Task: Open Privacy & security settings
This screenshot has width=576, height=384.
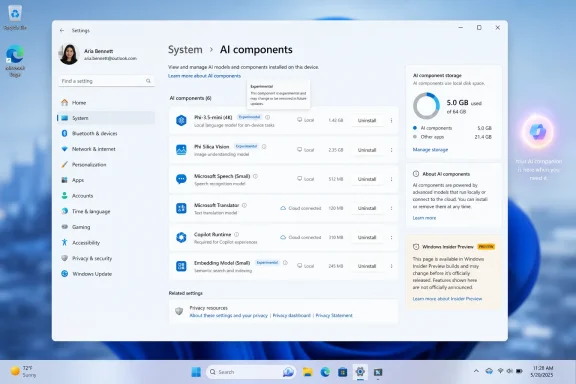Action: [106, 258]
